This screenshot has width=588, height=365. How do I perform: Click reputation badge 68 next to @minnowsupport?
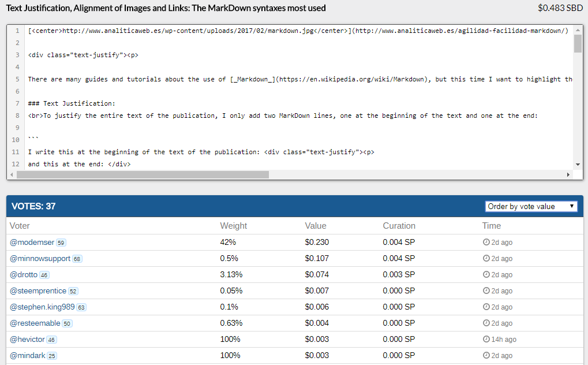77,259
